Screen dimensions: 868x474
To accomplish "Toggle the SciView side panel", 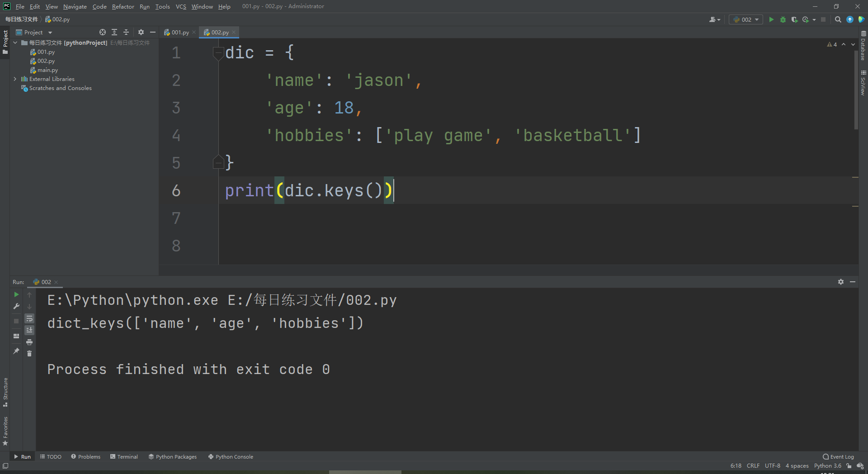I will point(863,82).
